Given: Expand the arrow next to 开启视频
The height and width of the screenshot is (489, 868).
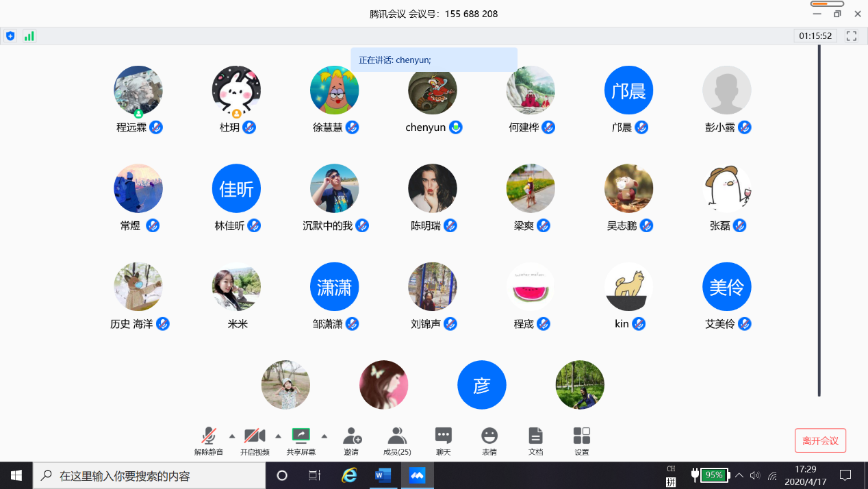Looking at the screenshot, I should coord(278,436).
